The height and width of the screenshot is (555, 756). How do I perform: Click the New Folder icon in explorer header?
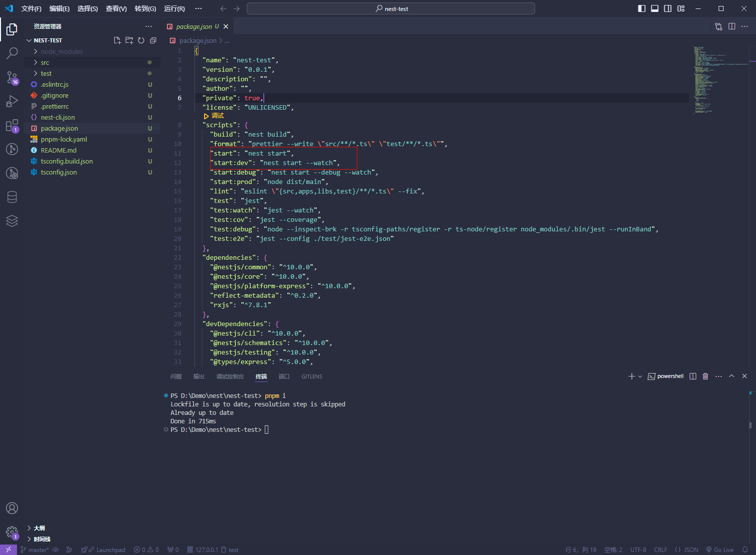(129, 40)
